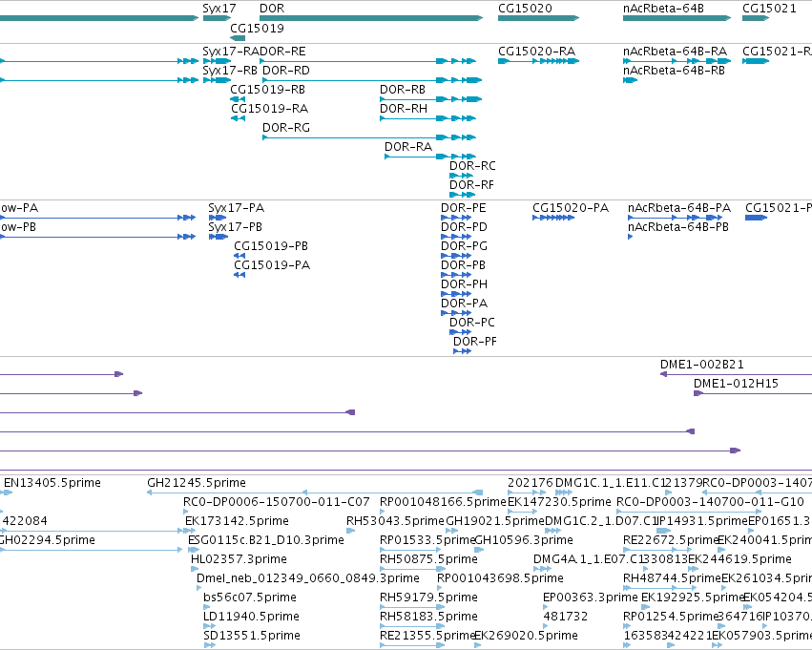Click the DOR-PF protein label

475,343
